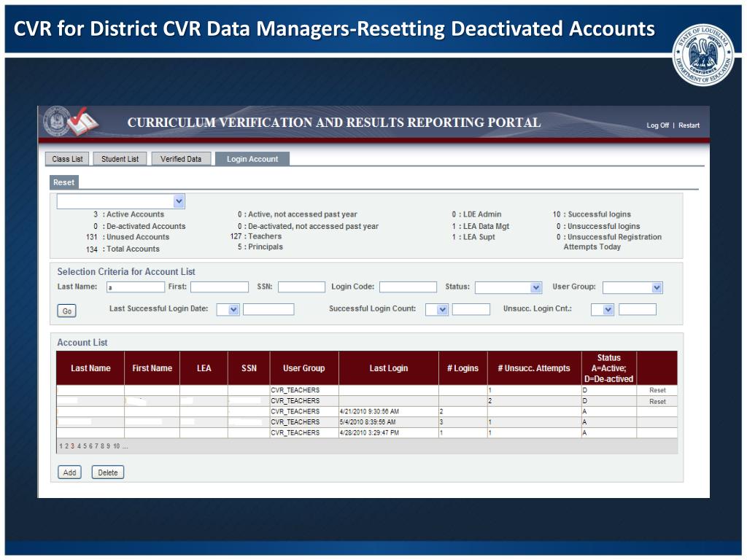This screenshot has width=747, height=560.
Task: Click the "LEA Supt" count line
Action: (473, 237)
